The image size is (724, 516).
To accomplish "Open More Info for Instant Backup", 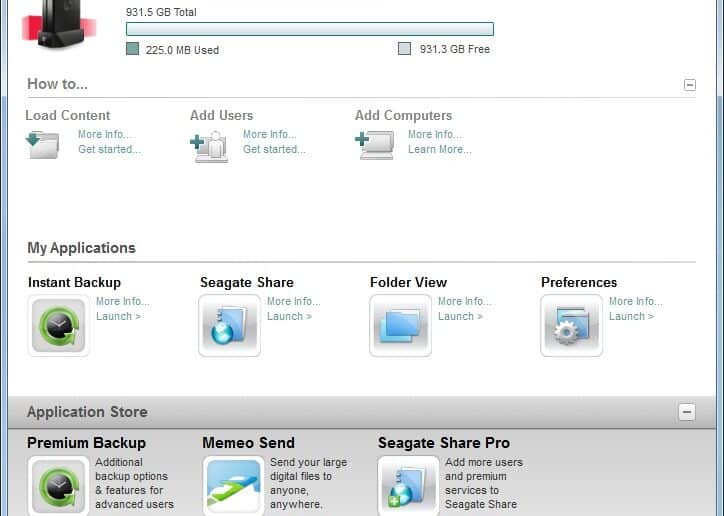I will 123,301.
